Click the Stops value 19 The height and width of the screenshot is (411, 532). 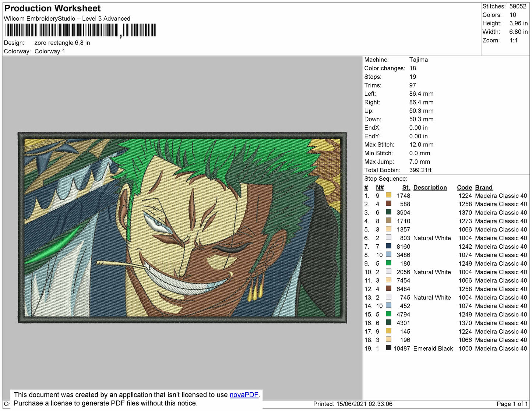click(x=413, y=77)
